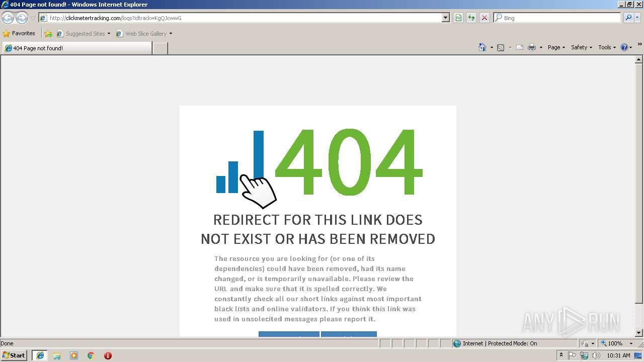This screenshot has width=644, height=362.
Task: Open the Recent Pages dropdown arrow
Action: [x=33, y=18]
